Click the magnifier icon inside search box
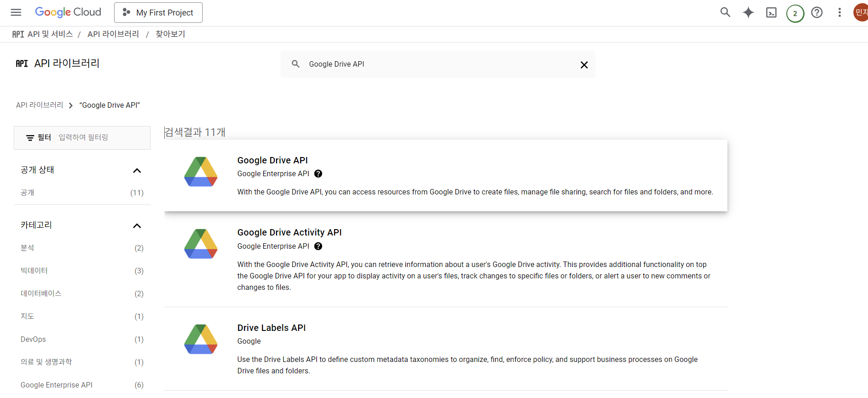Image resolution: width=868 pixels, height=398 pixels. tap(296, 64)
